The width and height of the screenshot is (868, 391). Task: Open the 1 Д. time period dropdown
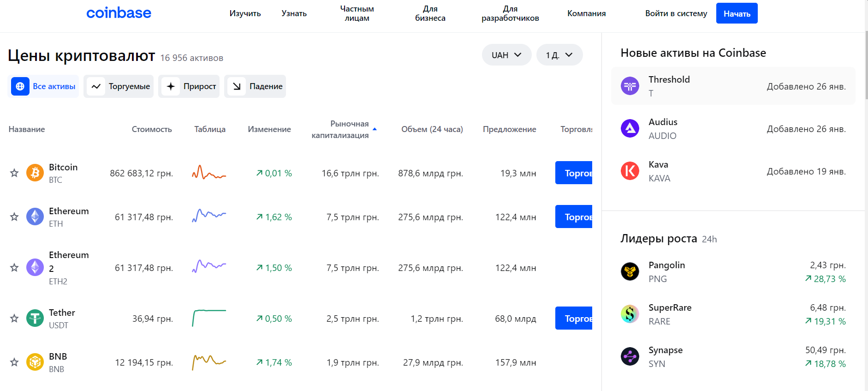click(x=559, y=55)
